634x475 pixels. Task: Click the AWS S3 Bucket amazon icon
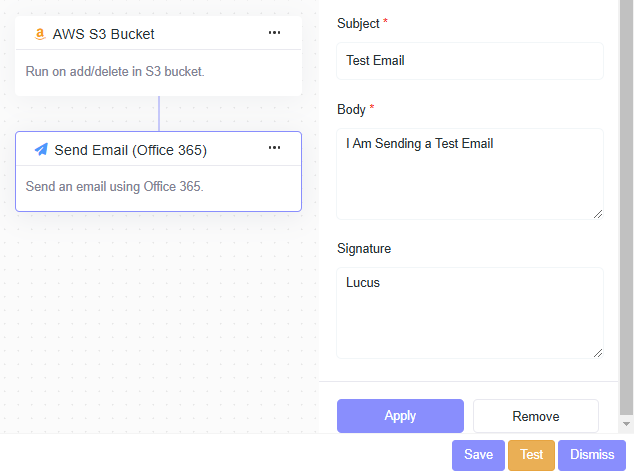coord(40,34)
